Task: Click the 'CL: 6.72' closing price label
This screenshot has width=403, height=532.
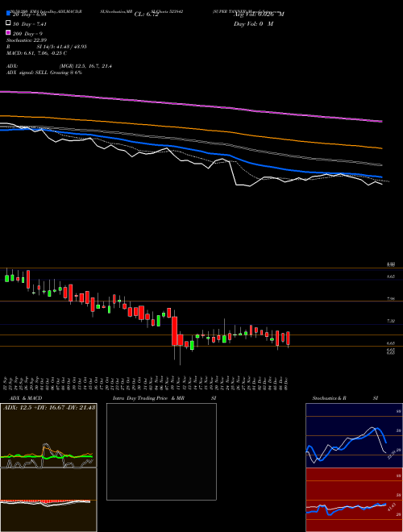Action: (x=146, y=15)
